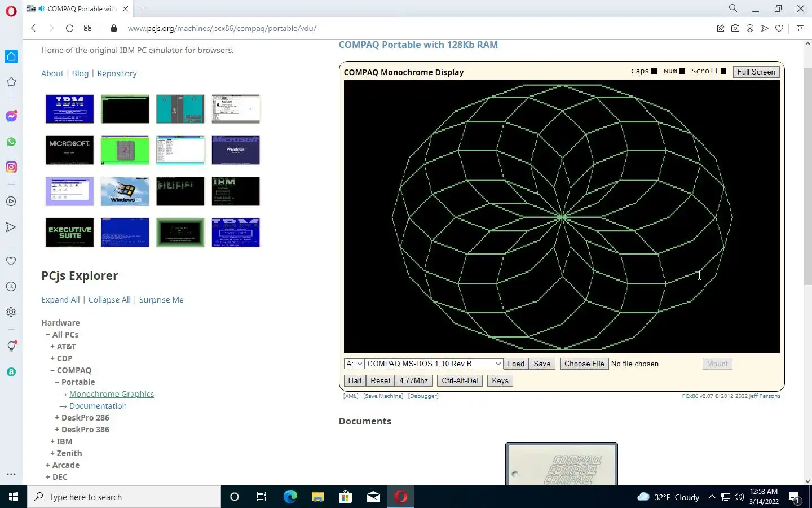Open lightbulb tips icon in sidebar
The image size is (812, 508).
coord(11,347)
